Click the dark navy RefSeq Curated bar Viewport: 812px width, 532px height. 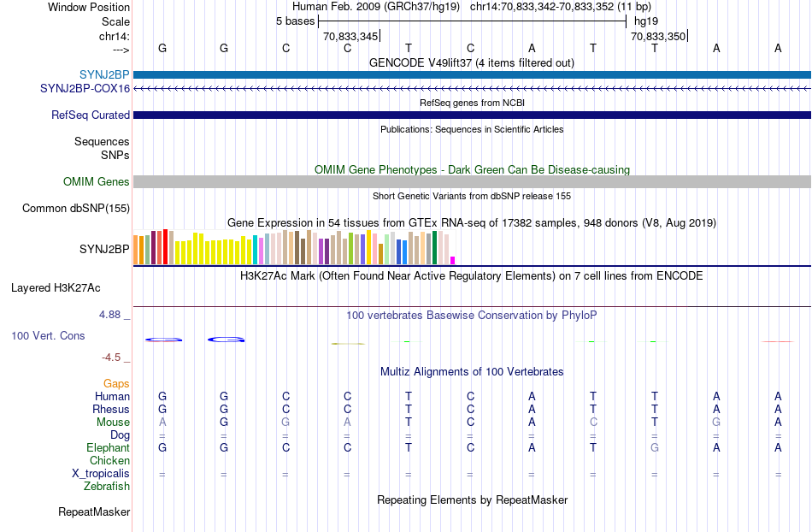coord(472,115)
